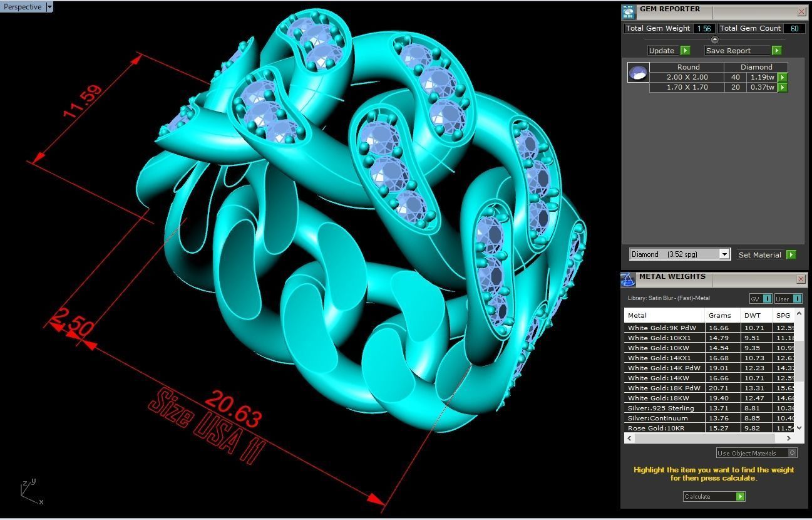Viewport: 812px width, 520px height.
Task: Click the green arrow beside Update
Action: tap(685, 51)
